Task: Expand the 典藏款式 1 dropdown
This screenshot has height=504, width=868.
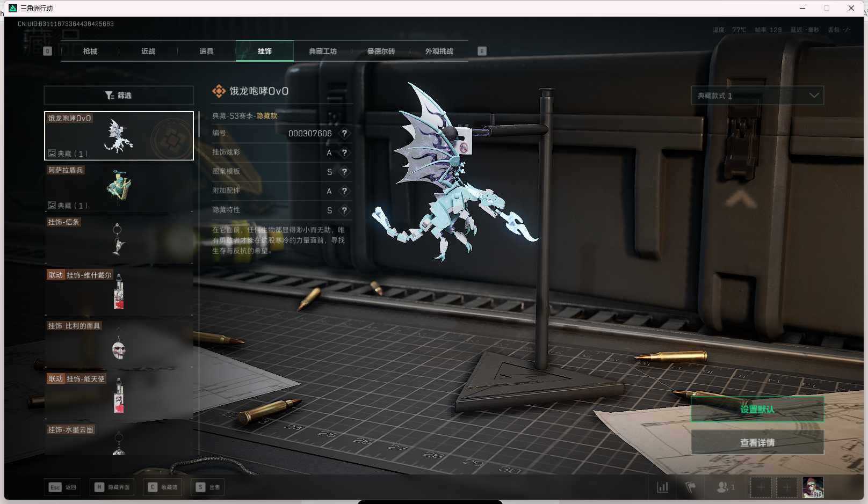Action: click(757, 96)
